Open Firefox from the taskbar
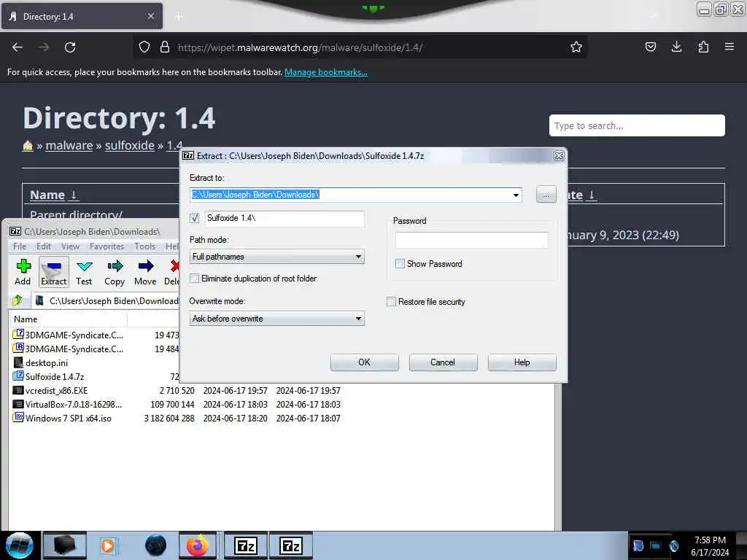This screenshot has height=560, width=747. click(197, 545)
